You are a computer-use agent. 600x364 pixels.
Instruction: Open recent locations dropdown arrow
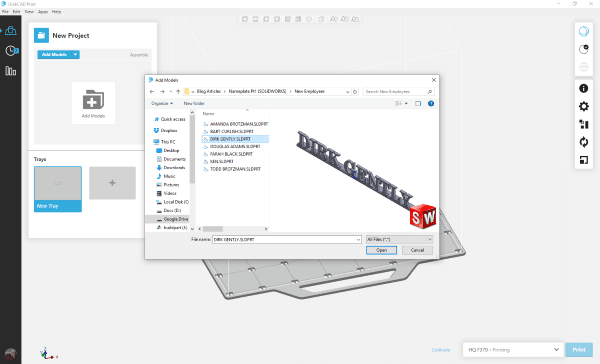[171, 91]
